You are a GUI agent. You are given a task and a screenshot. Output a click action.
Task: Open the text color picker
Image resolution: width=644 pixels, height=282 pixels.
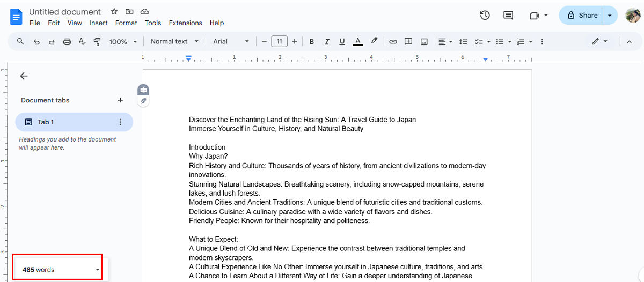click(358, 41)
